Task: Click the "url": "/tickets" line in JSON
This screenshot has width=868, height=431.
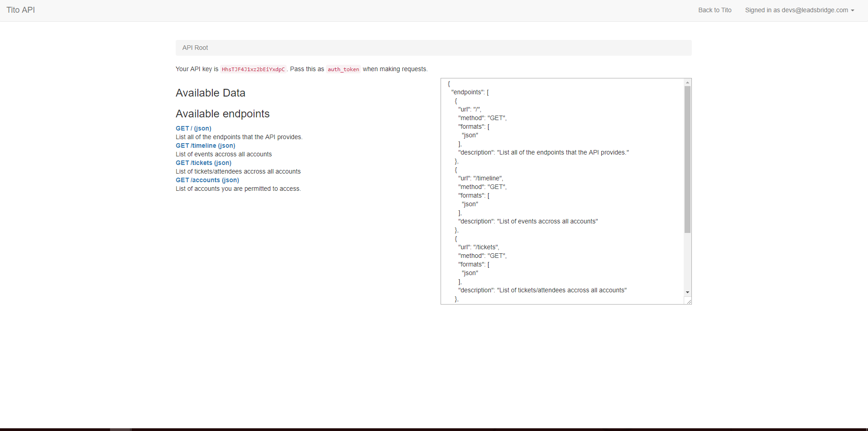Action: point(479,247)
